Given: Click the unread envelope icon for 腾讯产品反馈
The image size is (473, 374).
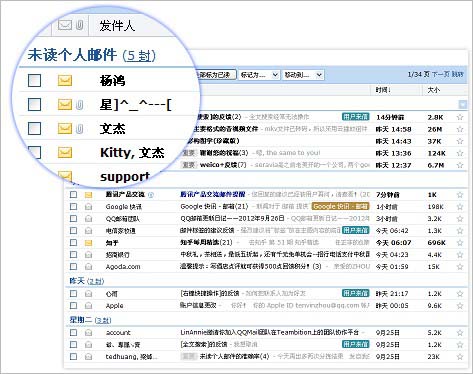Looking at the screenshot, I should (x=88, y=195).
